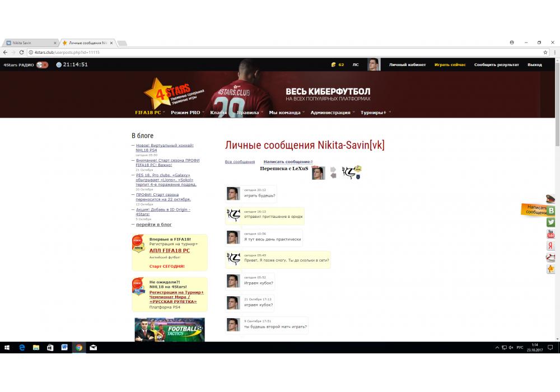Click avatar beside message играть будешь?
The image size is (560, 392).
click(x=233, y=194)
